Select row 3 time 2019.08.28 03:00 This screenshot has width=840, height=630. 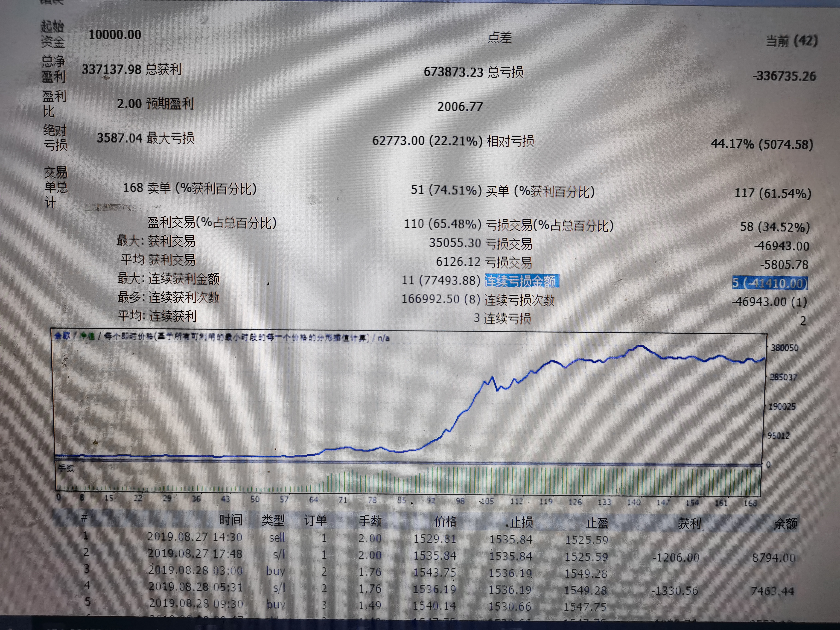tap(195, 570)
